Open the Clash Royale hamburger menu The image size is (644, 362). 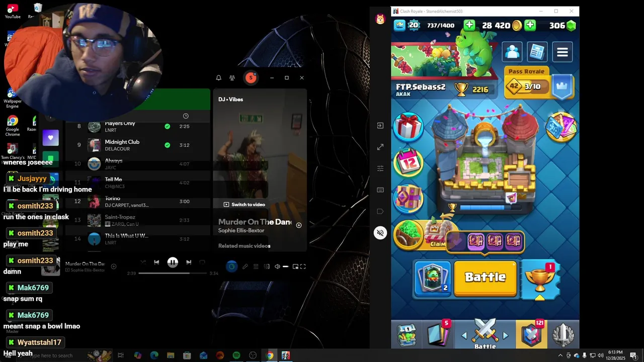click(562, 51)
